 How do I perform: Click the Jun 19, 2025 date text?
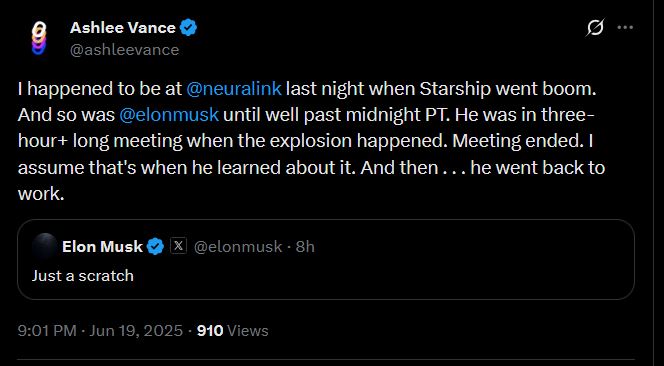coord(136,331)
